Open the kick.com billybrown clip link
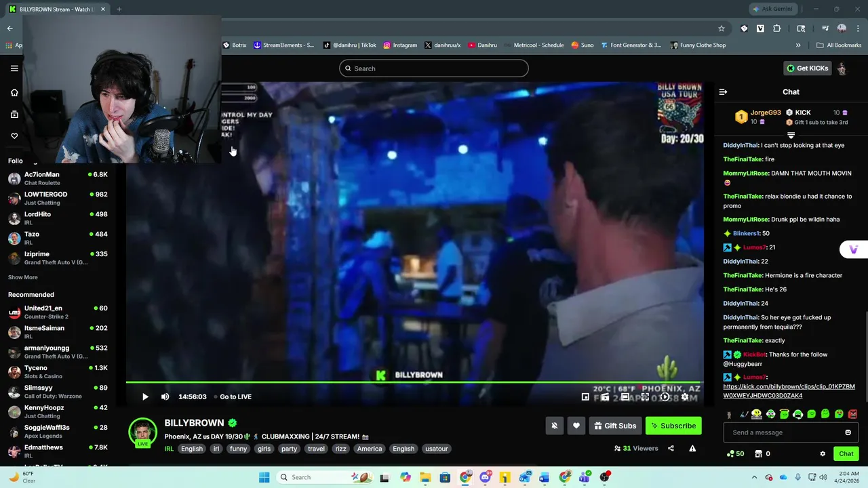 [x=789, y=391]
